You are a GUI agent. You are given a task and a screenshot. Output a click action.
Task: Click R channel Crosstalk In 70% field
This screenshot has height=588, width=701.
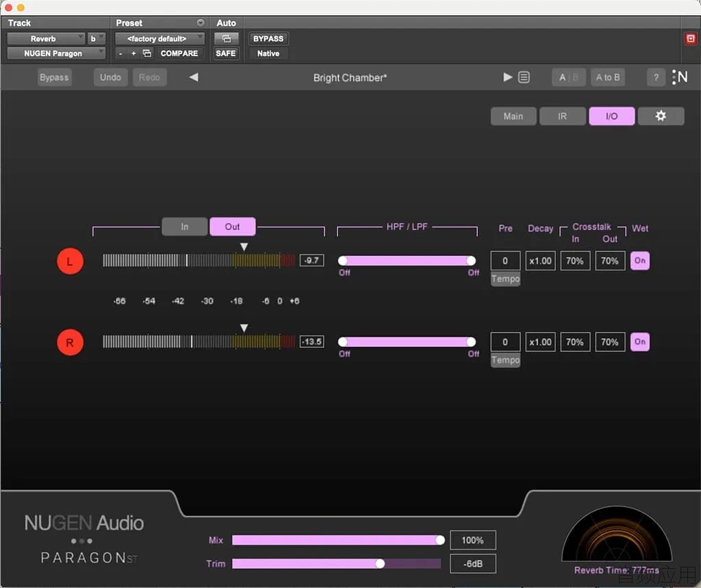(x=575, y=342)
